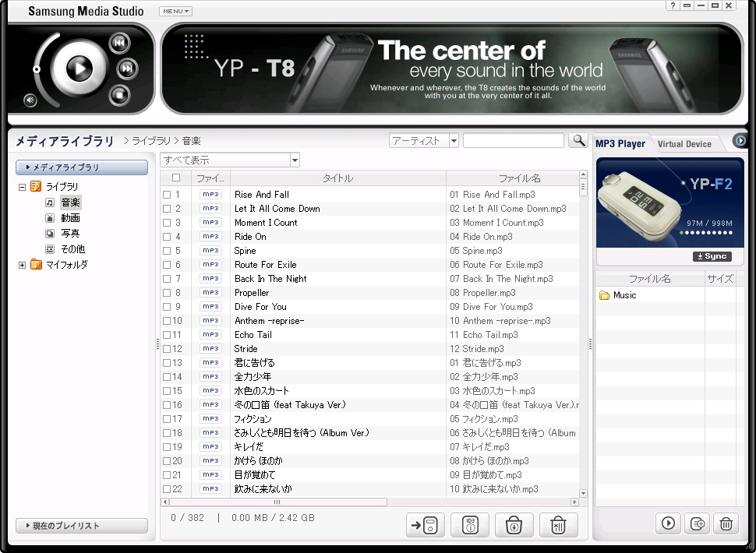Click the magnifier search button
The height and width of the screenshot is (553, 756).
[578, 140]
